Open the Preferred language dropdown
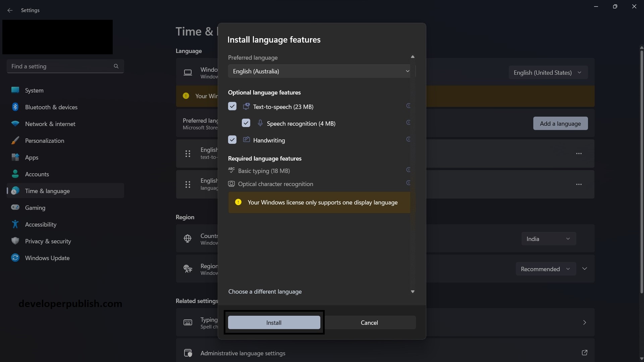Viewport: 644px width, 362px height. 319,71
